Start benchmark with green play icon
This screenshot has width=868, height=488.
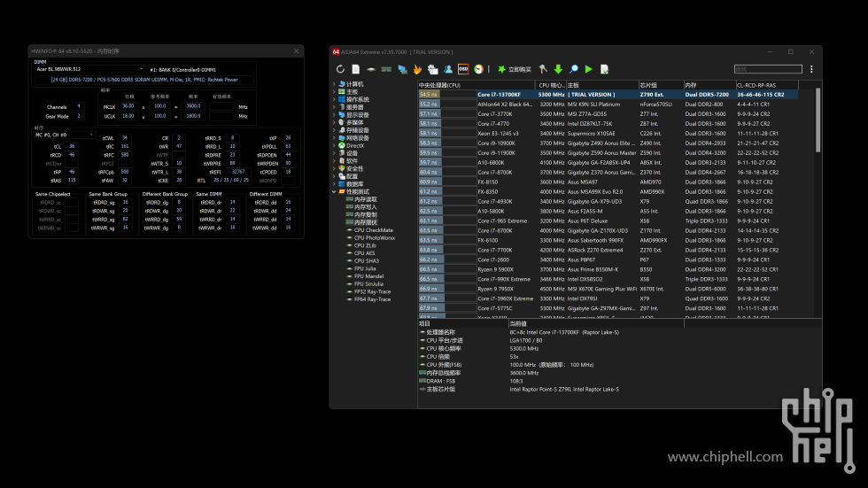pos(588,69)
